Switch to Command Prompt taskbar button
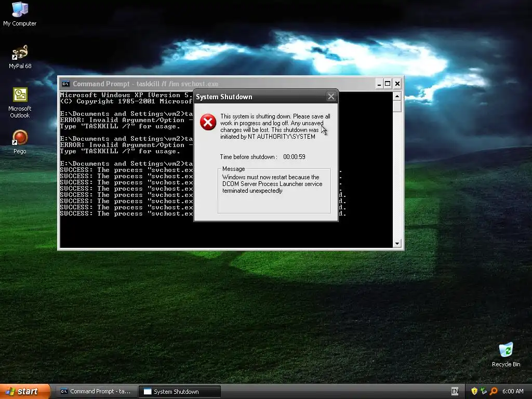532x399 pixels. [x=96, y=391]
